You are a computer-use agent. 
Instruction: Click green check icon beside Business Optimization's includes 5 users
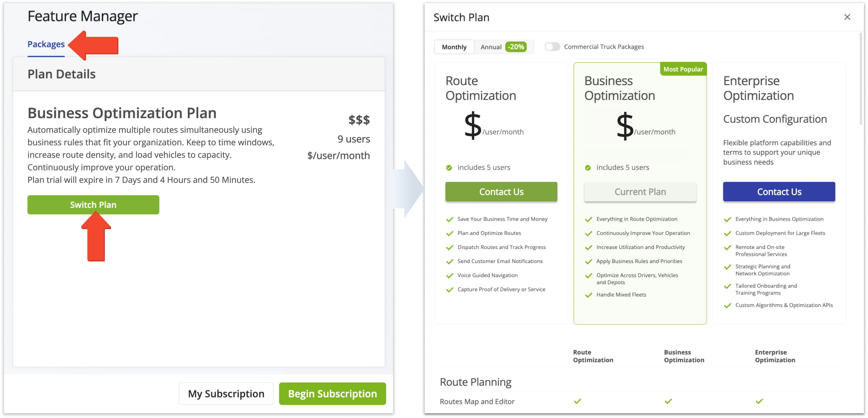point(588,168)
